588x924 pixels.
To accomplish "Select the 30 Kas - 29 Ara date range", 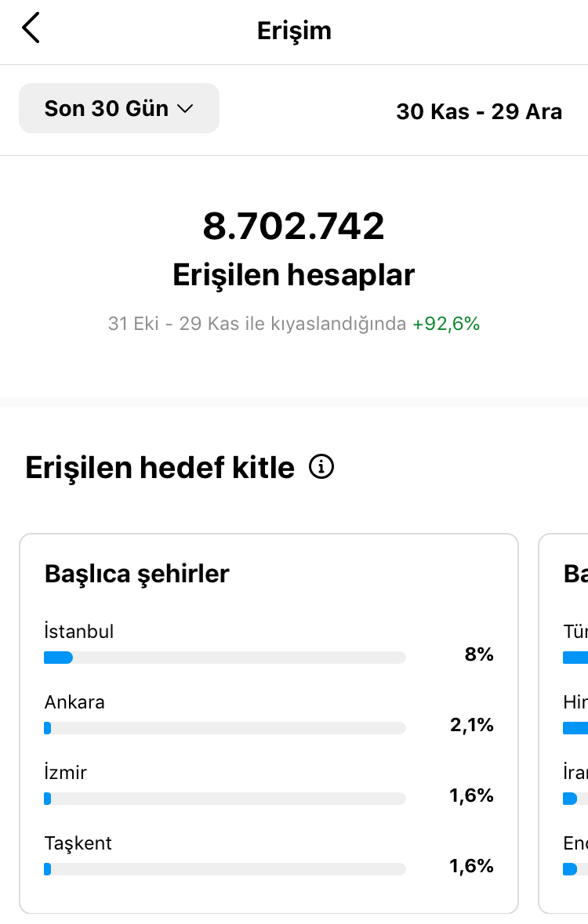I will click(479, 111).
